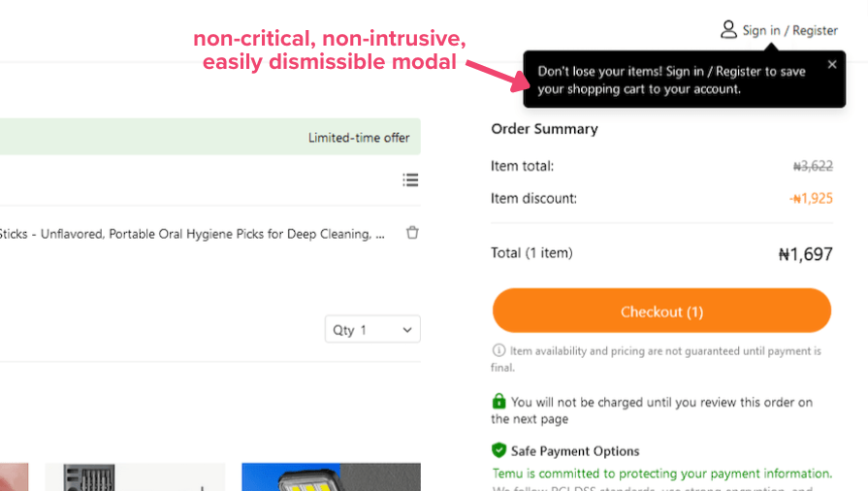868x491 pixels.
Task: Open the Sign in / Register link
Action: click(x=789, y=30)
